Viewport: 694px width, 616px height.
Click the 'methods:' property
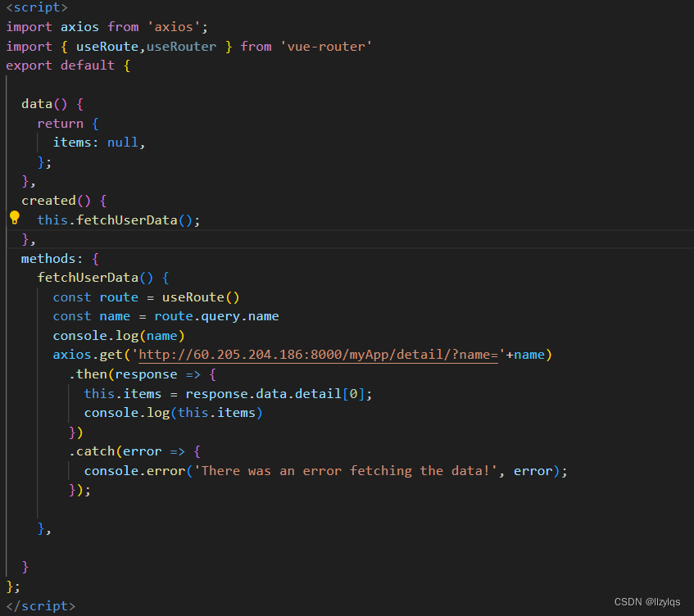click(52, 258)
